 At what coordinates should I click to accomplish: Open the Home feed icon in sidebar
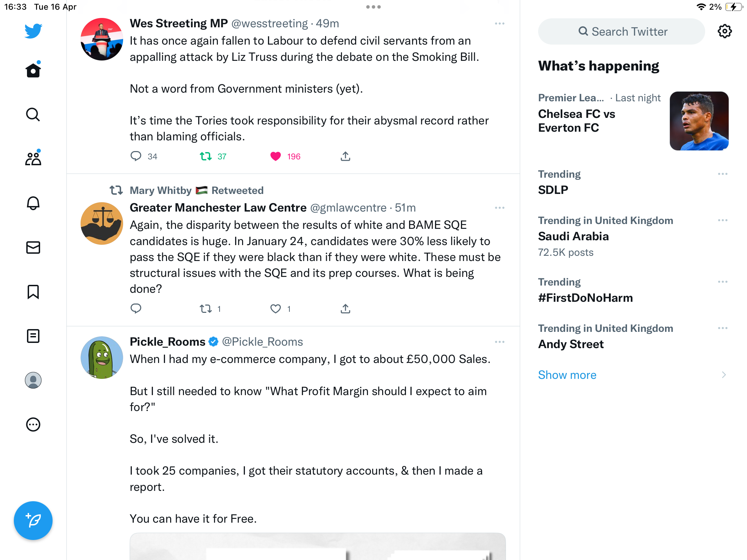33,70
